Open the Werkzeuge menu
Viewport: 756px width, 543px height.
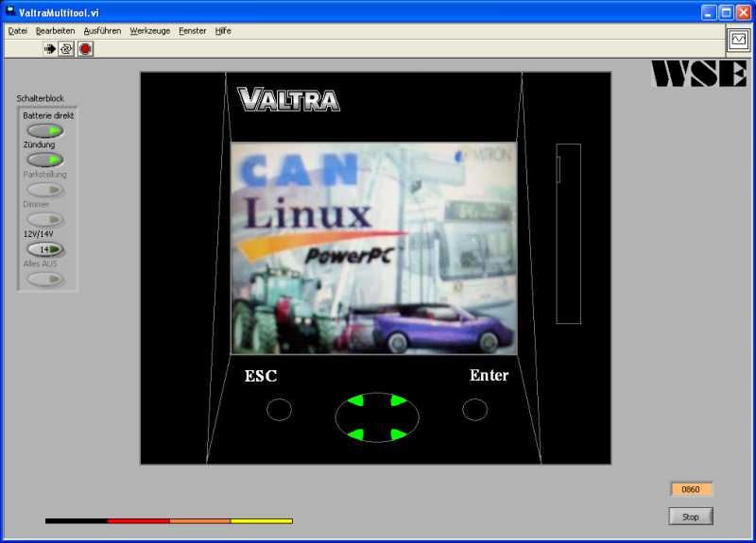pos(150,31)
